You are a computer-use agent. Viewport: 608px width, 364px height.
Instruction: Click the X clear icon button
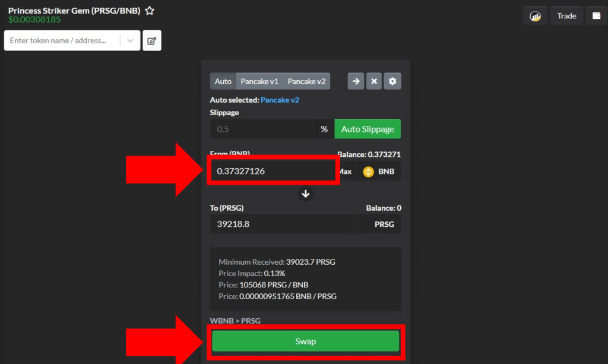tap(374, 81)
